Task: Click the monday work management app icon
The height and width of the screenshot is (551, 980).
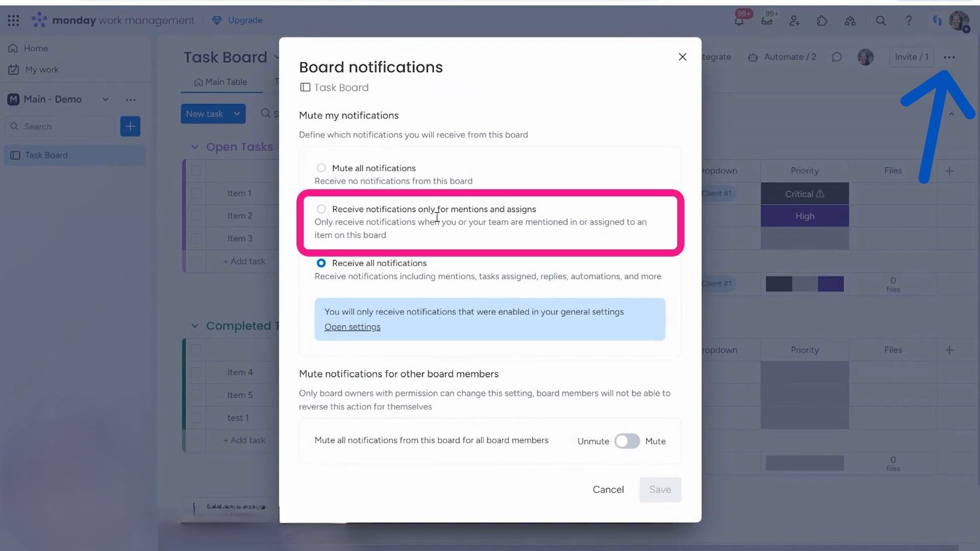Action: 39,19
